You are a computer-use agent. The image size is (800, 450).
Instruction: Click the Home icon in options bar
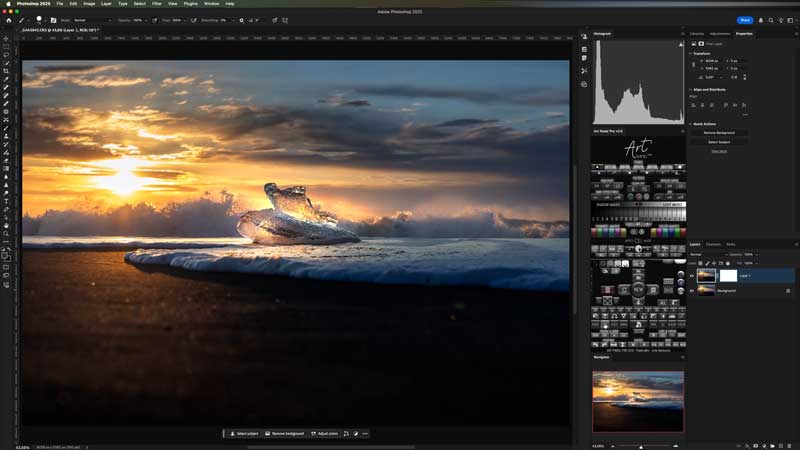7,19
